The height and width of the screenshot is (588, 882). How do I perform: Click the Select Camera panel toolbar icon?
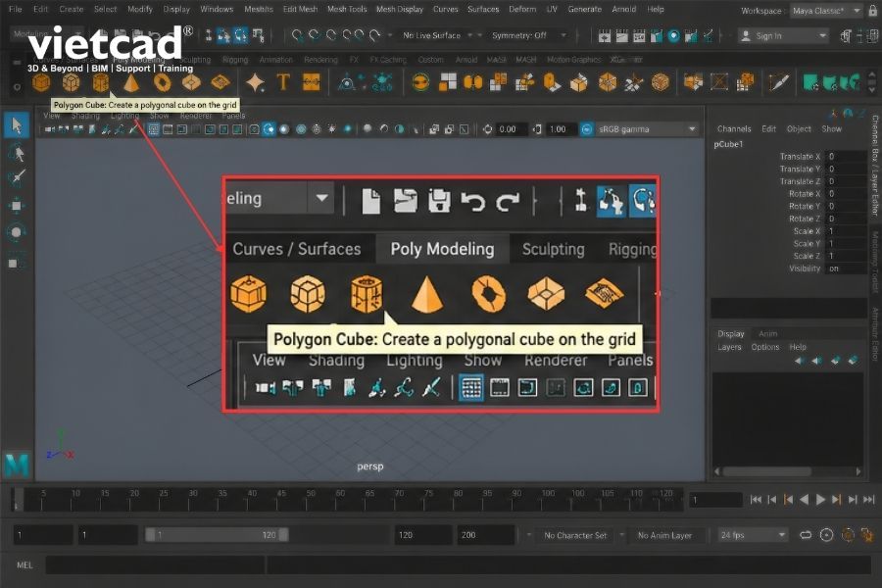click(x=50, y=129)
